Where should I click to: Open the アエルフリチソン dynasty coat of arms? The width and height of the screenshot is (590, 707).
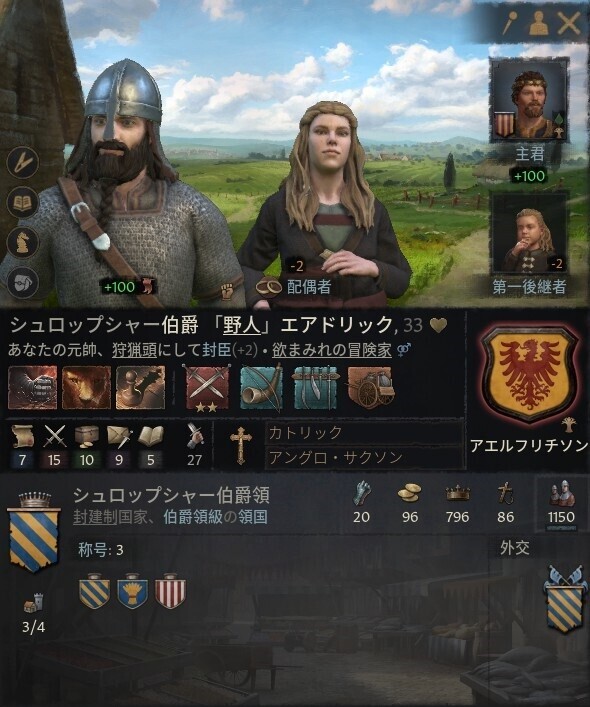[x=529, y=373]
